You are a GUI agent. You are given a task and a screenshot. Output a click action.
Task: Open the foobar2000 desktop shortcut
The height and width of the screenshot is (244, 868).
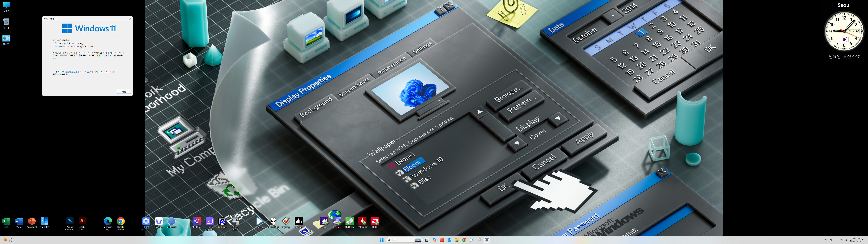(x=273, y=222)
